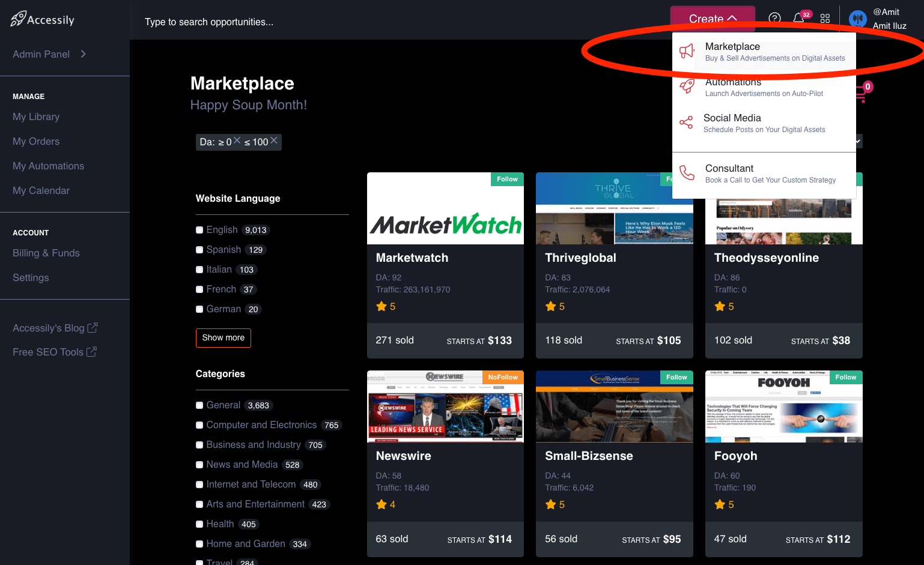
Task: Open the apps grid icon in the header
Action: pos(825,18)
